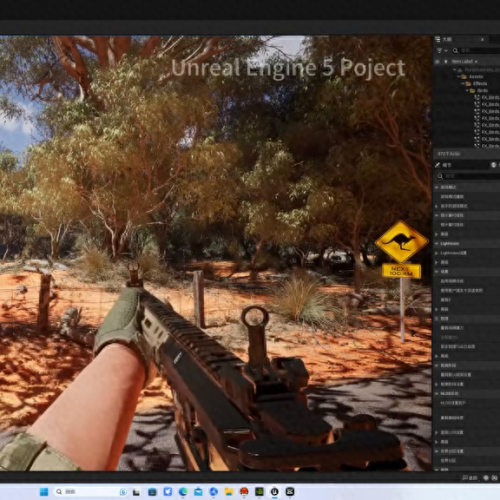Collapse the 物理 category header

click(437, 319)
